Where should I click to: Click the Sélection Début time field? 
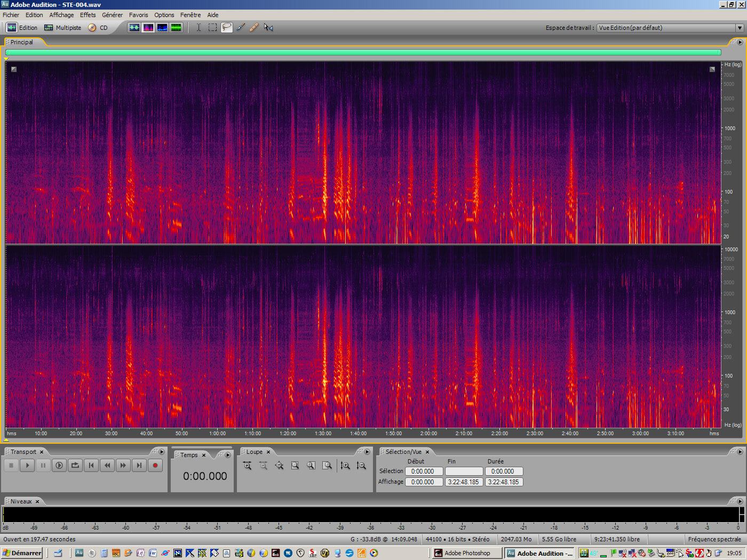(424, 471)
